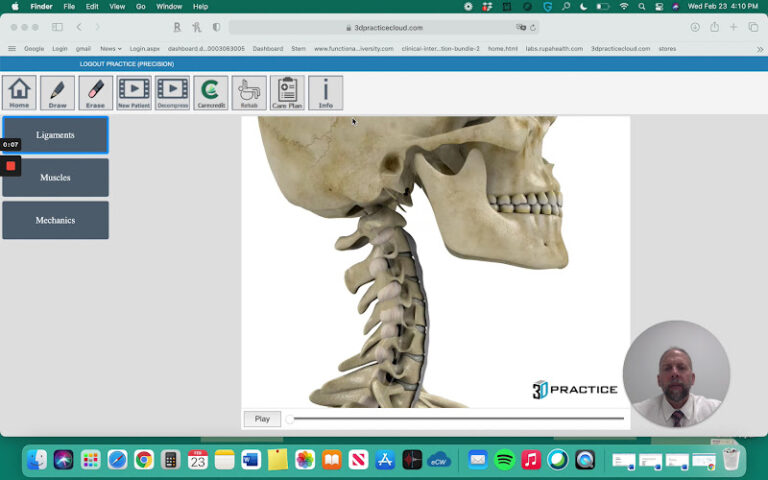Select the Draw pencil tool
768x480 pixels.
[57, 93]
